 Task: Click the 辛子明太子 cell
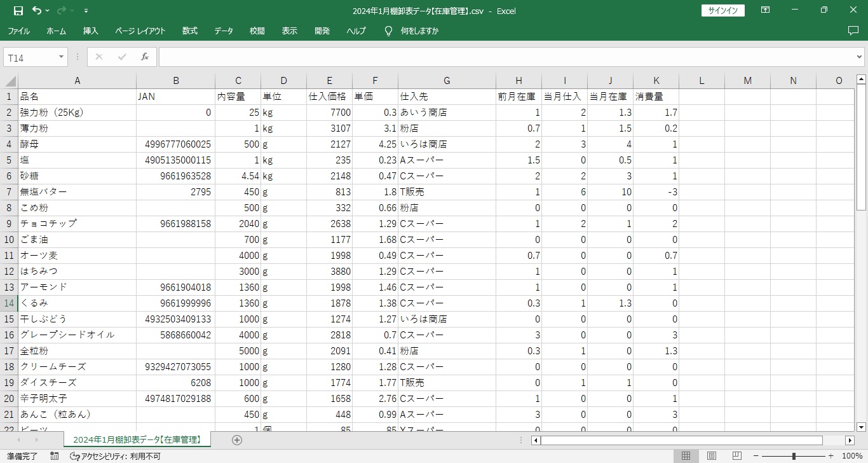77,399
